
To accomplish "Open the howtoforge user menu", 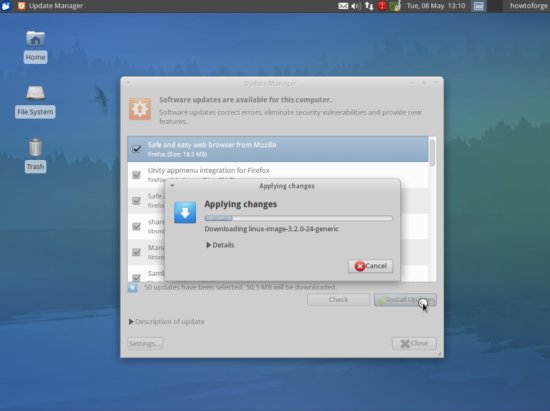I will coord(529,6).
